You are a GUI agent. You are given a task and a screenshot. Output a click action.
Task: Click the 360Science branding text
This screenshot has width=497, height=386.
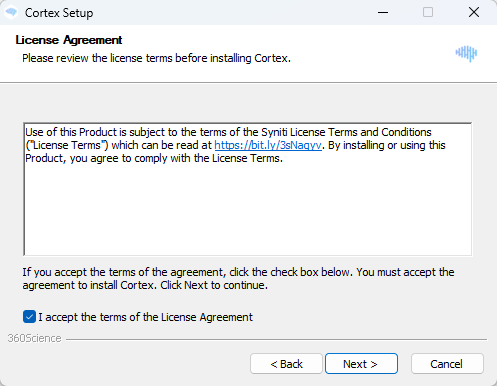click(x=34, y=338)
